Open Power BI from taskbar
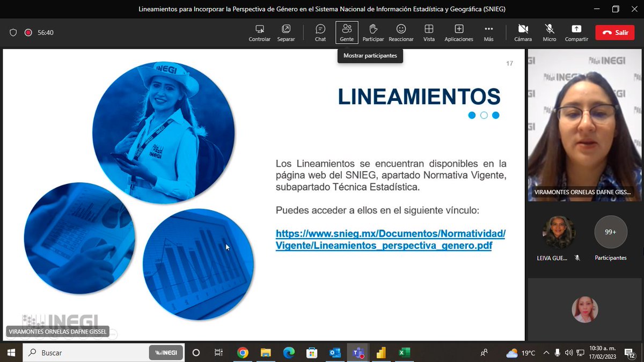Image resolution: width=644 pixels, height=362 pixels. (381, 352)
